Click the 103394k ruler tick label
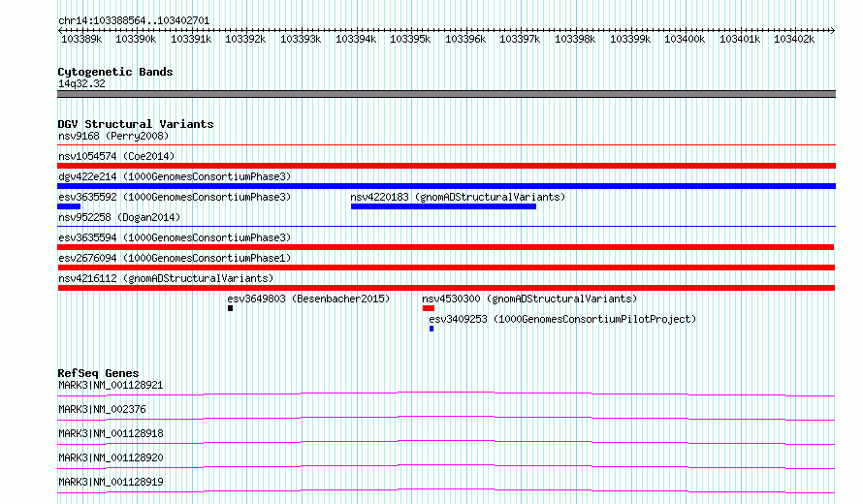This screenshot has height=504, width=863. click(x=356, y=39)
